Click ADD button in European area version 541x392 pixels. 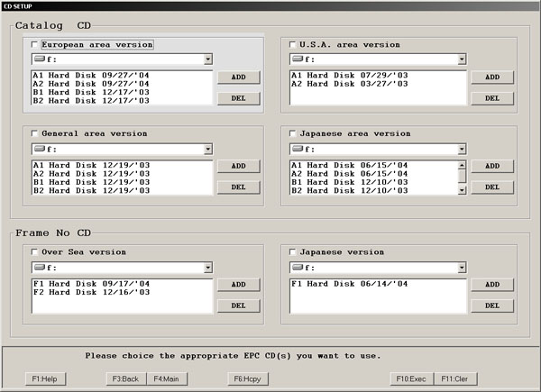(x=238, y=77)
